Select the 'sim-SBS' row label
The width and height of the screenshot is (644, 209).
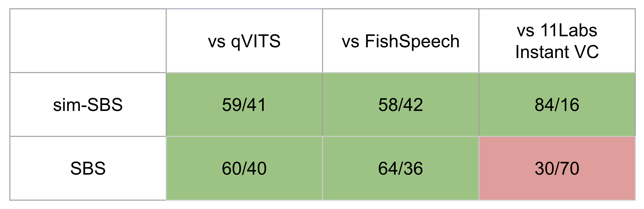[x=88, y=104]
